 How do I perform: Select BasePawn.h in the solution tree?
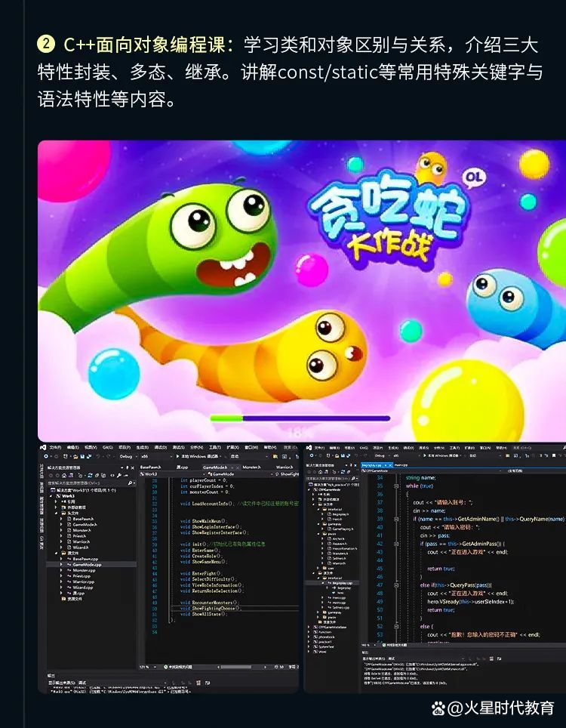coord(83,520)
